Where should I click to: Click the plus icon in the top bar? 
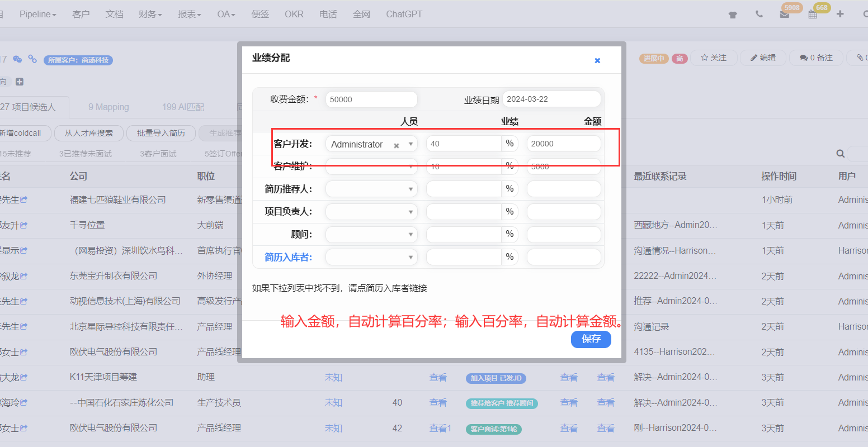tap(840, 14)
